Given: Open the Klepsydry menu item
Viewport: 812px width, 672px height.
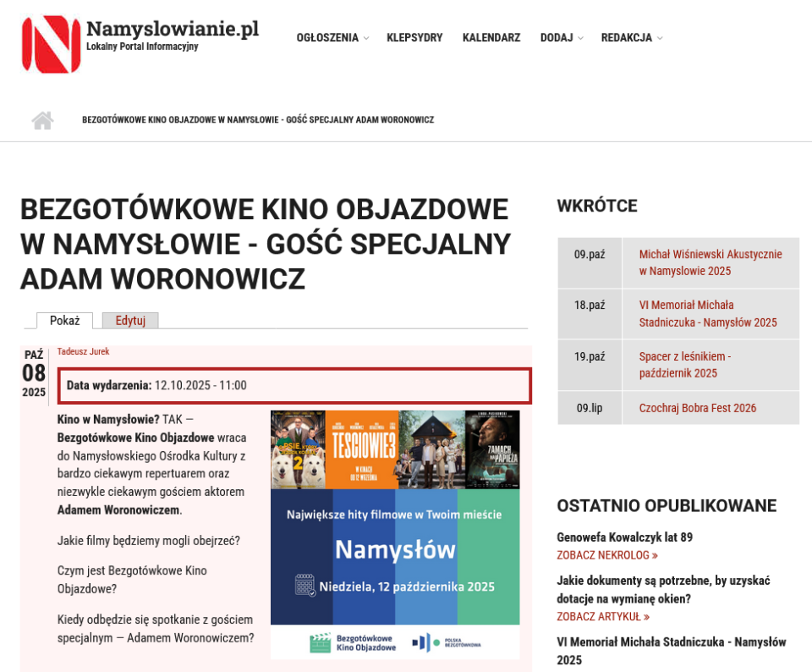Looking at the screenshot, I should (414, 38).
